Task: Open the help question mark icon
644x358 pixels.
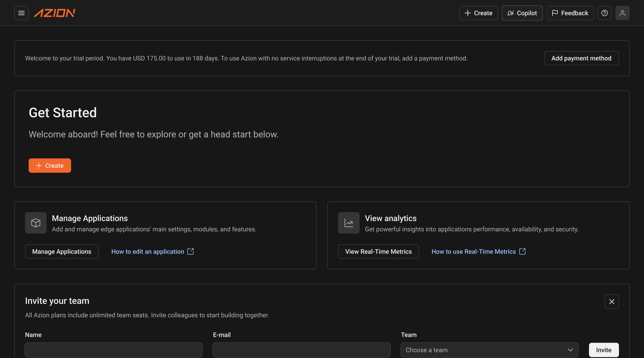Action: tap(604, 13)
